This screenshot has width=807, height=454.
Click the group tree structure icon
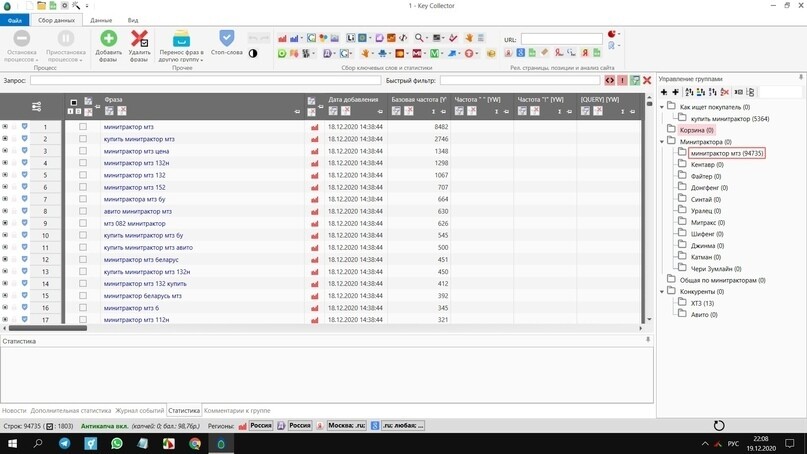(750, 92)
